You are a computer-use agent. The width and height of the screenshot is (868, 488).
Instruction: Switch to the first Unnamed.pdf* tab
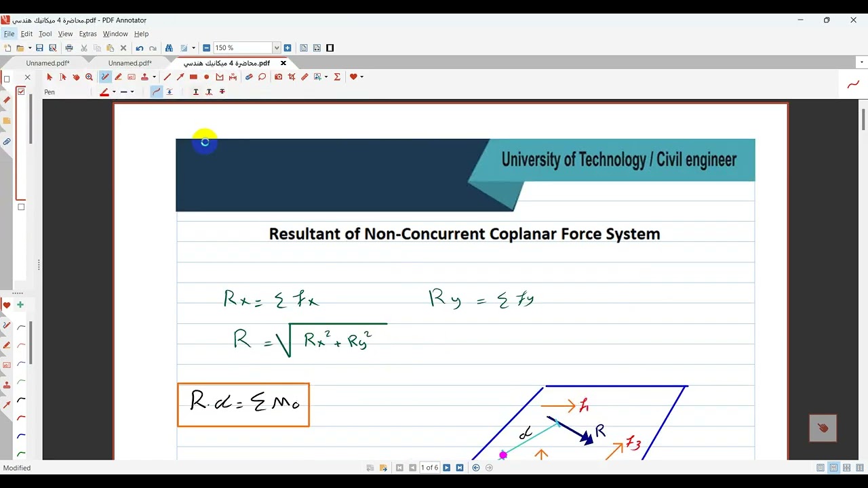coord(47,63)
